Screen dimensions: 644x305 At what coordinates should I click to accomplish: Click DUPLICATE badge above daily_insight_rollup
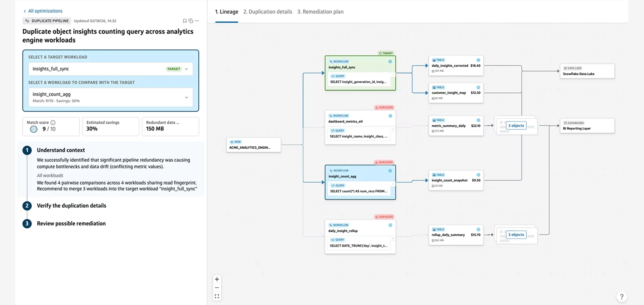click(384, 217)
